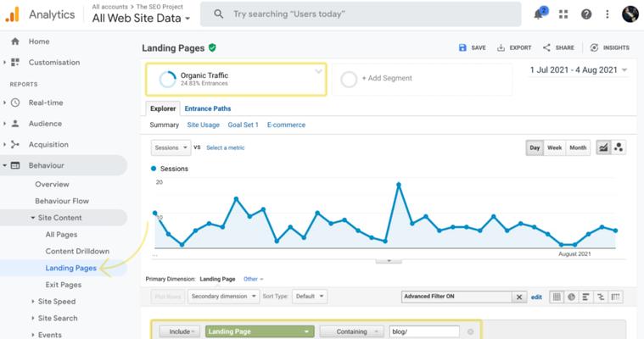
Task: Open the Containing match-type dropdown
Action: coord(351,331)
